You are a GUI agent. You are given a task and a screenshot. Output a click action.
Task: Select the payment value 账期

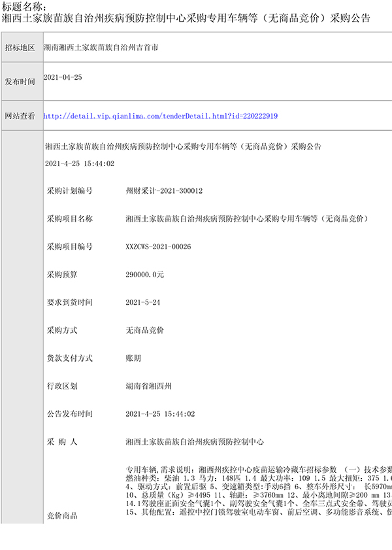click(133, 358)
